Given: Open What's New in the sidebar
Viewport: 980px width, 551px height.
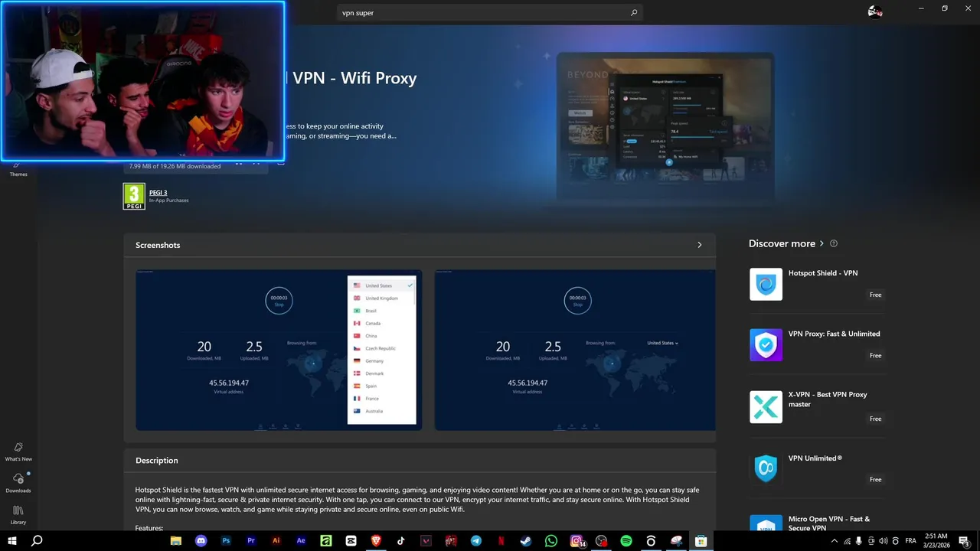Looking at the screenshot, I should 18,452.
